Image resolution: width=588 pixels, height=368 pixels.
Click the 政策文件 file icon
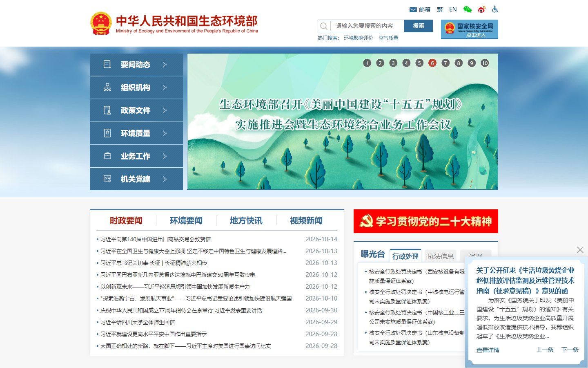click(x=107, y=110)
